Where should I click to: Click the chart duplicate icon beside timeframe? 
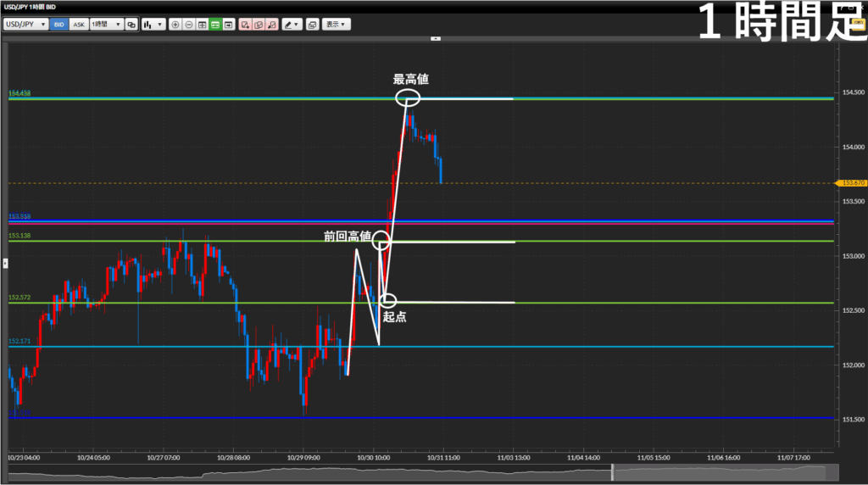click(131, 25)
